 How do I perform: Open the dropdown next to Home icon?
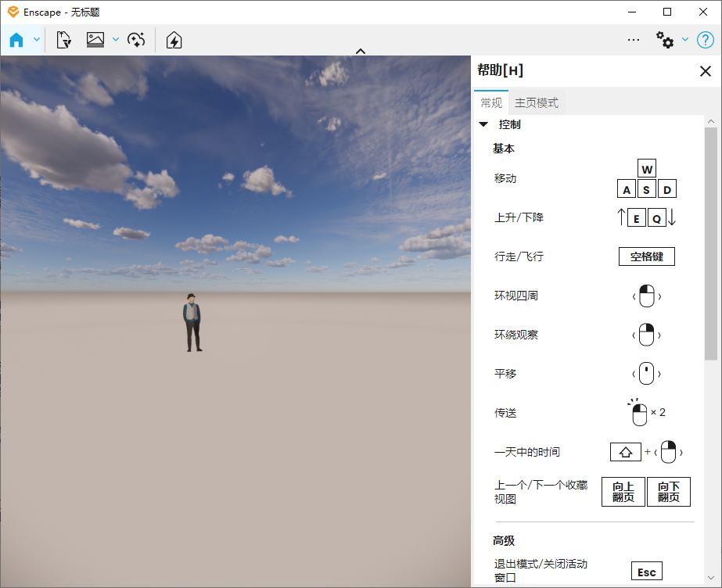(35, 39)
